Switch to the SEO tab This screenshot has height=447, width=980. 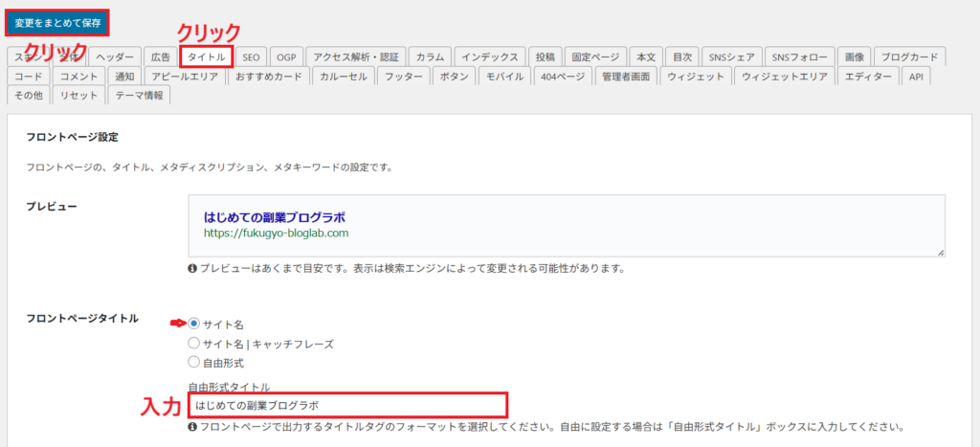(x=251, y=57)
